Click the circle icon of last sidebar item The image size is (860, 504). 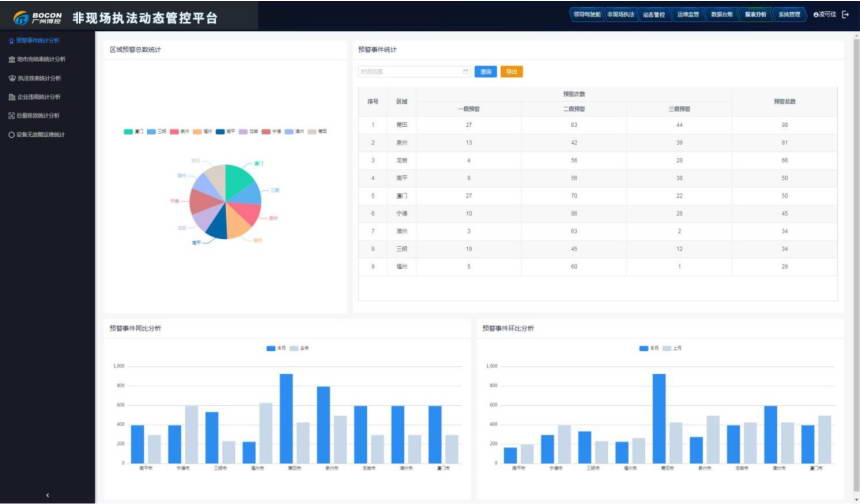(11, 134)
